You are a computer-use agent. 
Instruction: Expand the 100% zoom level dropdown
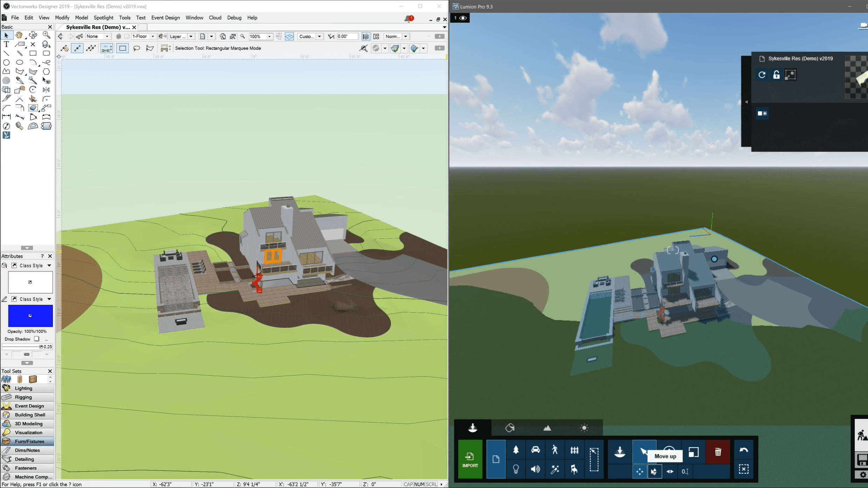[x=269, y=36]
